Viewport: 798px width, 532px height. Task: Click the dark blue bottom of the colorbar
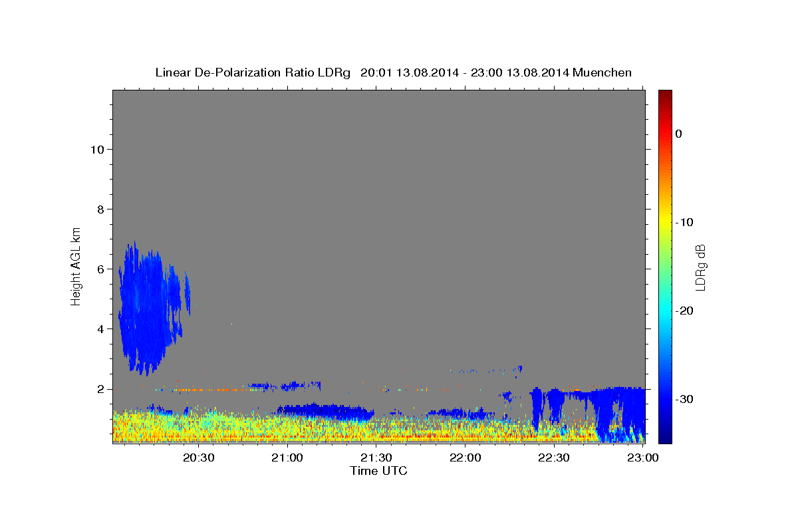point(665,436)
